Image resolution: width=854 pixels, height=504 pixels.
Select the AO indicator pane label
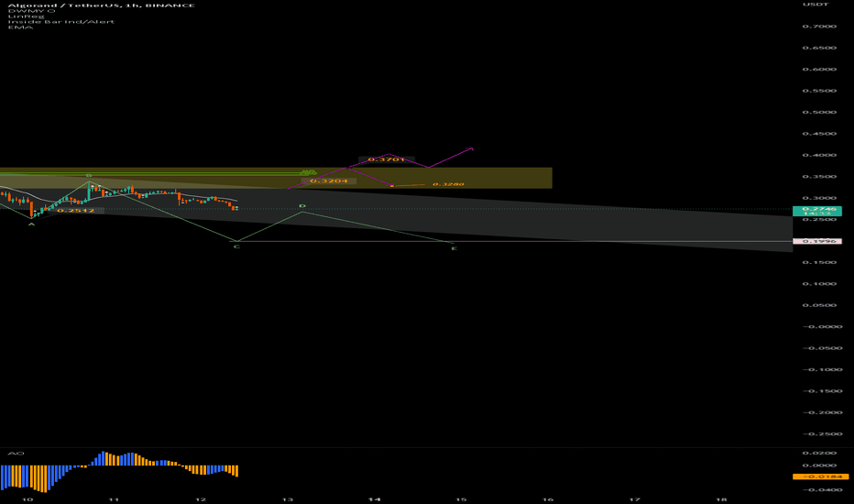(16, 454)
